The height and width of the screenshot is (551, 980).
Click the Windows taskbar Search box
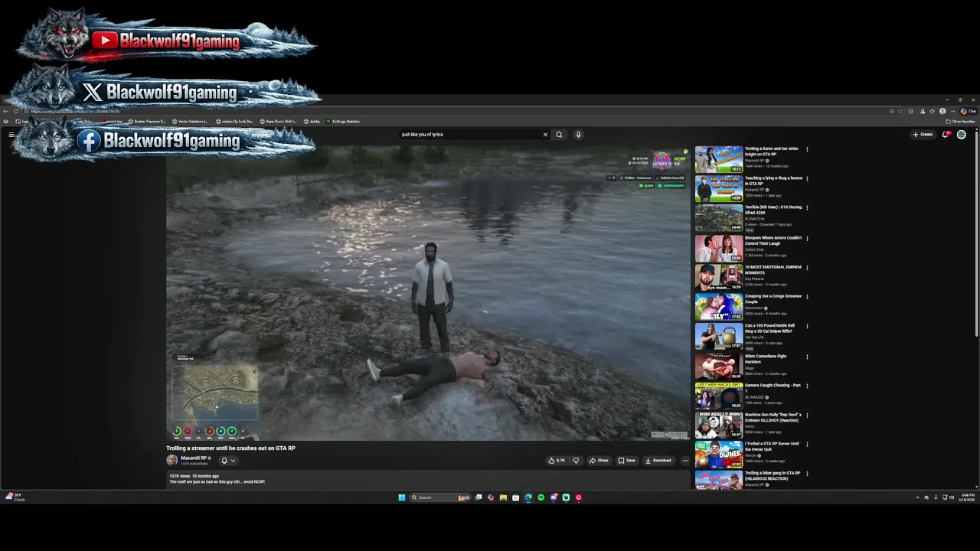click(x=440, y=497)
